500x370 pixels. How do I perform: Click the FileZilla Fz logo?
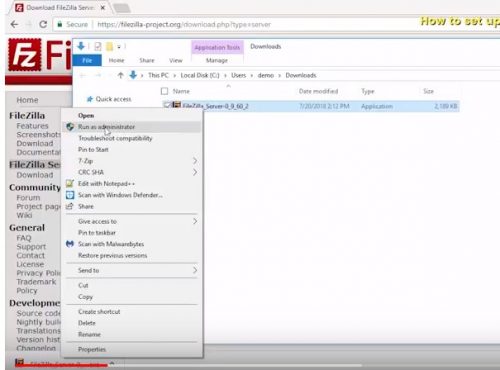pyautogui.click(x=25, y=55)
